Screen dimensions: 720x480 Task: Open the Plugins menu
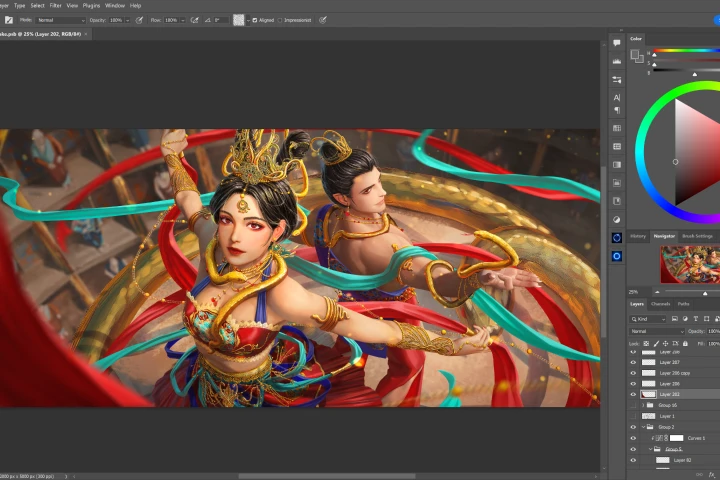pyautogui.click(x=91, y=6)
